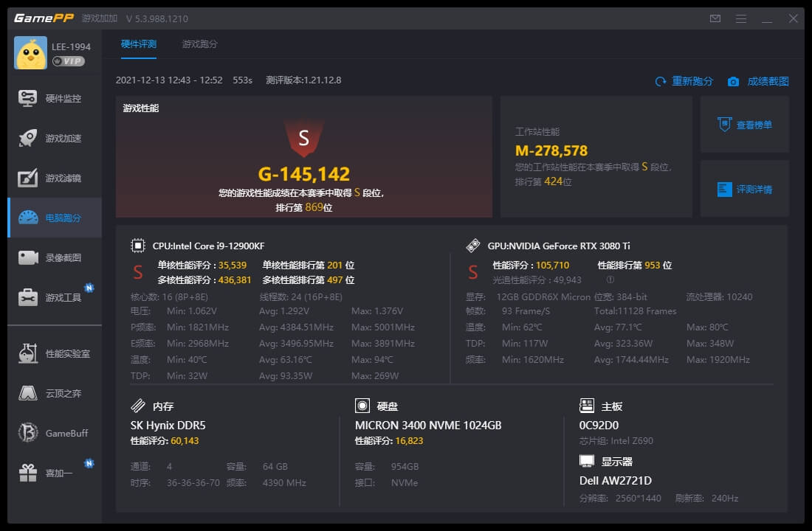Click 成绩截图 to capture score screenshot
The width and height of the screenshot is (812, 531).
768,81
